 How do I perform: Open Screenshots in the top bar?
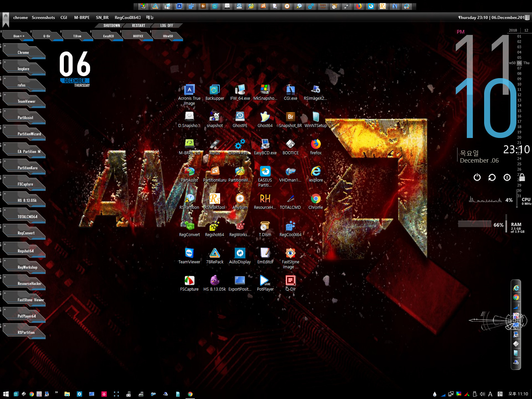(43, 17)
